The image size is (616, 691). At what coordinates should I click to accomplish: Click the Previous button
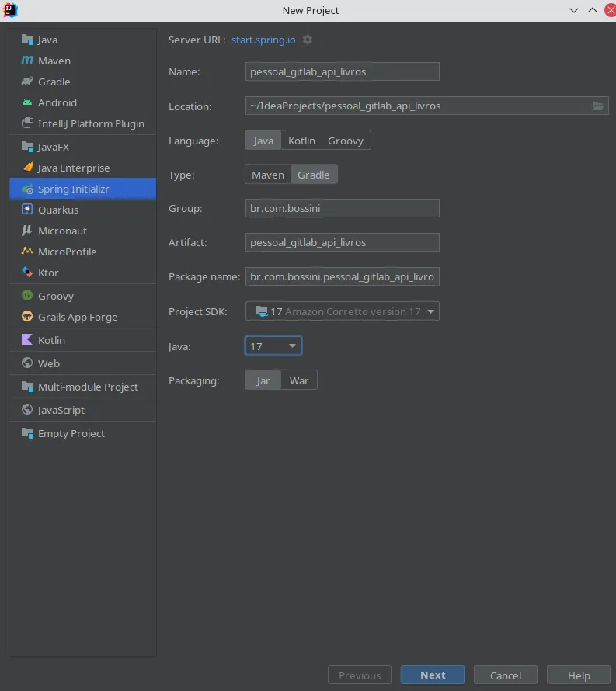coord(360,675)
